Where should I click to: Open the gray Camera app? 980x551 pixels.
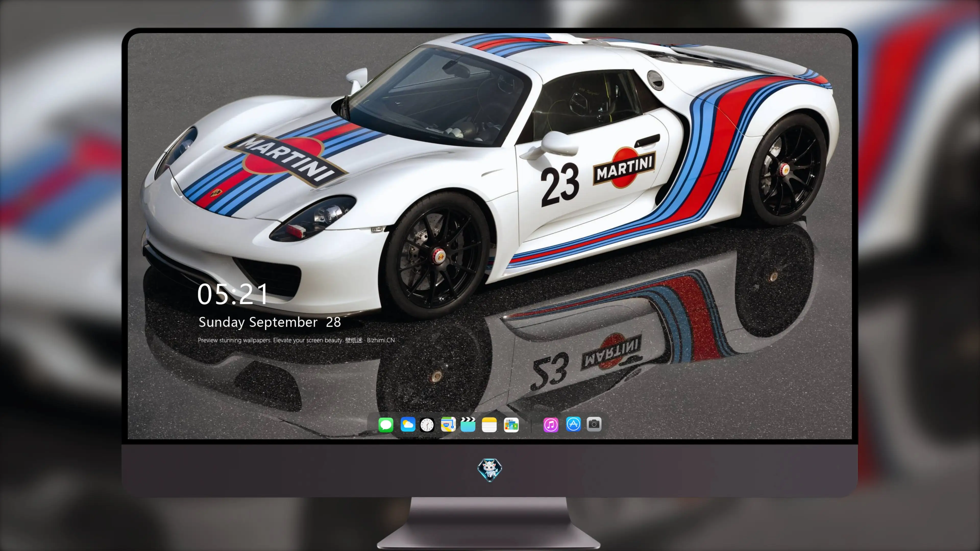pos(594,424)
